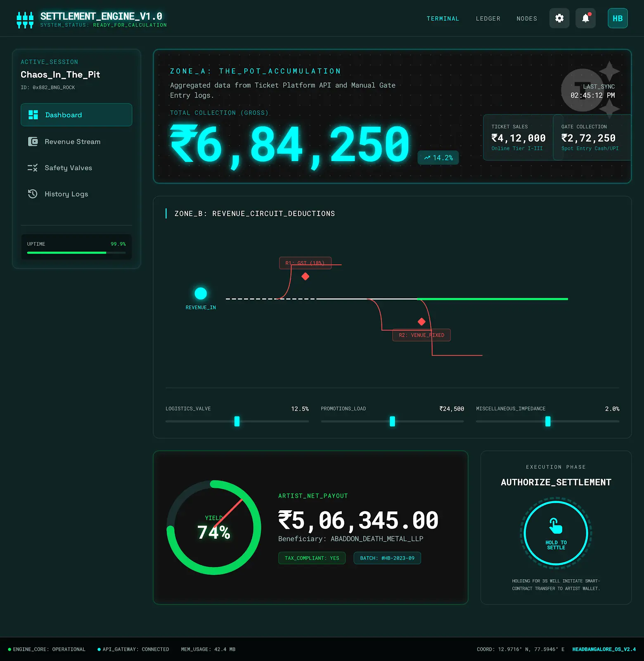
Task: Open the settings gear icon
Action: 559,18
